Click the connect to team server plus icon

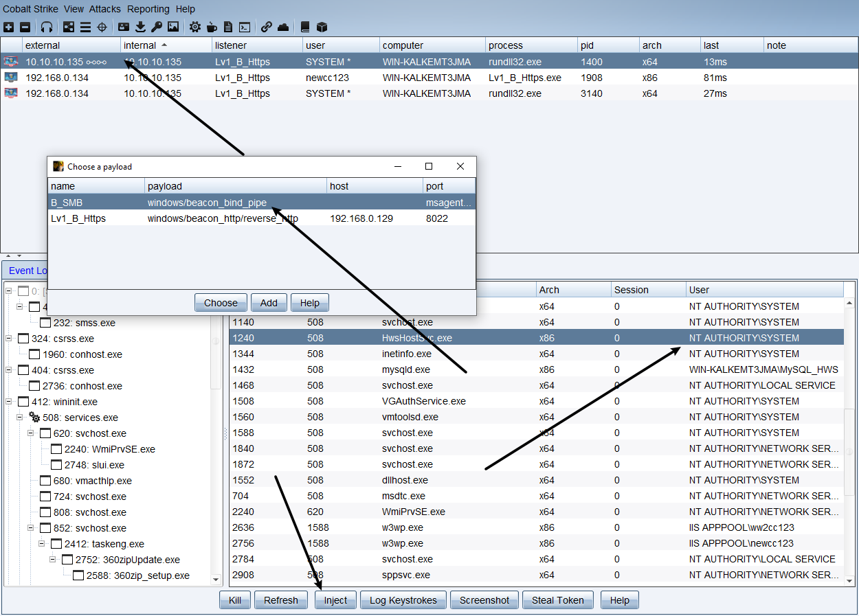pos(8,27)
